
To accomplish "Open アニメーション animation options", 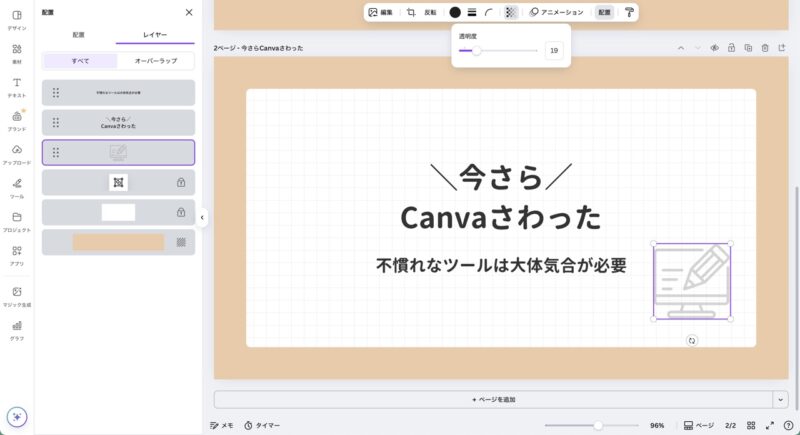I will (556, 12).
